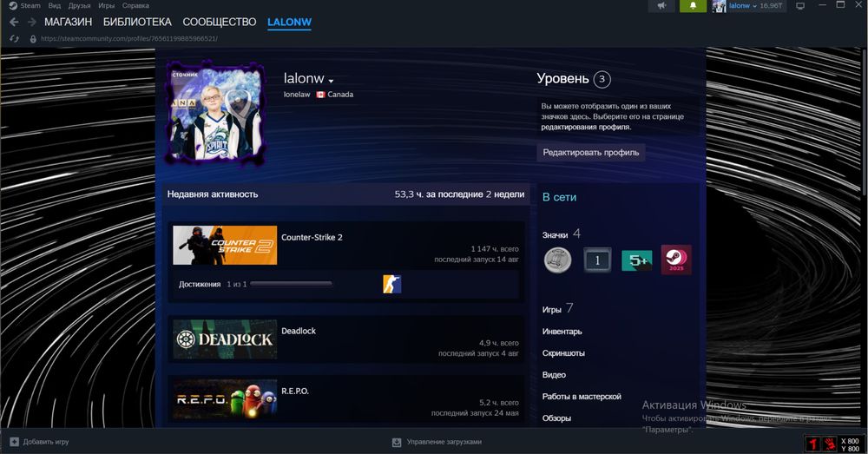Open the Скриншоты link
Viewport: 868px width, 454px height.
(563, 353)
